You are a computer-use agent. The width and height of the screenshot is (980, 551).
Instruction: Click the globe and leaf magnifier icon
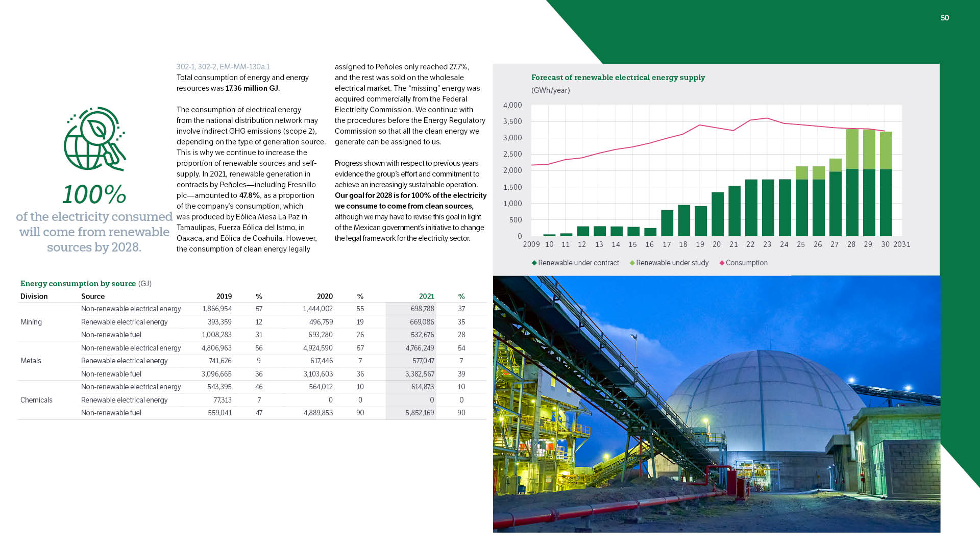click(x=95, y=139)
